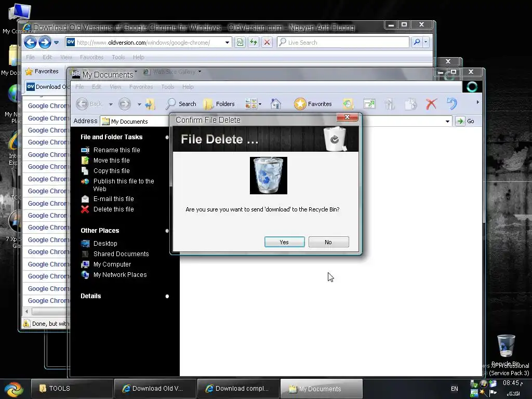Viewport: 532px width, 399px height.
Task: Select the Recycle Bin desktop icon
Action: (x=506, y=351)
